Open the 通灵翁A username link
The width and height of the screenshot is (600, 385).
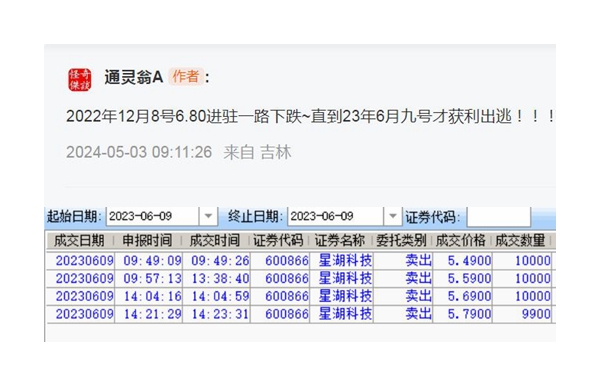[x=134, y=77]
